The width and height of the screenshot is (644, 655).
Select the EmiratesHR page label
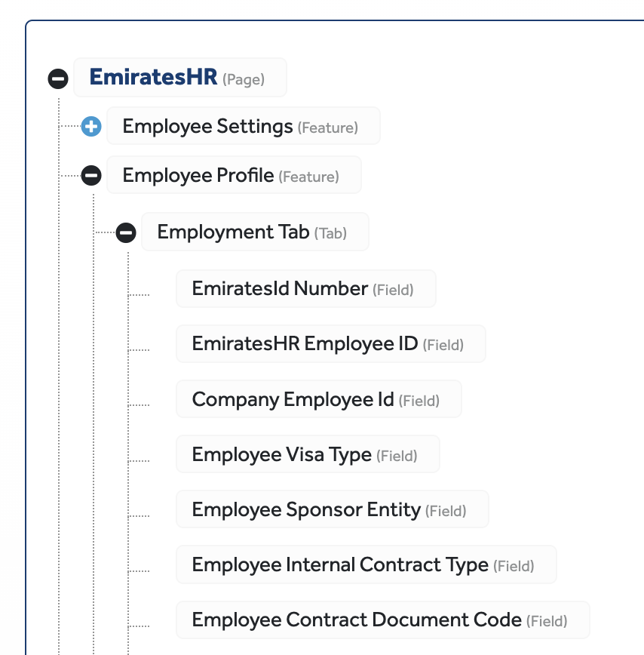point(155,76)
